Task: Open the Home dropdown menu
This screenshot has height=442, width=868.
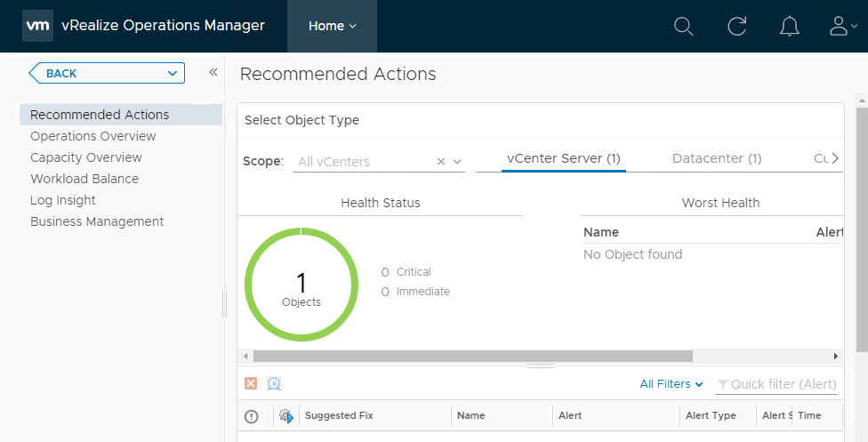Action: (x=332, y=26)
